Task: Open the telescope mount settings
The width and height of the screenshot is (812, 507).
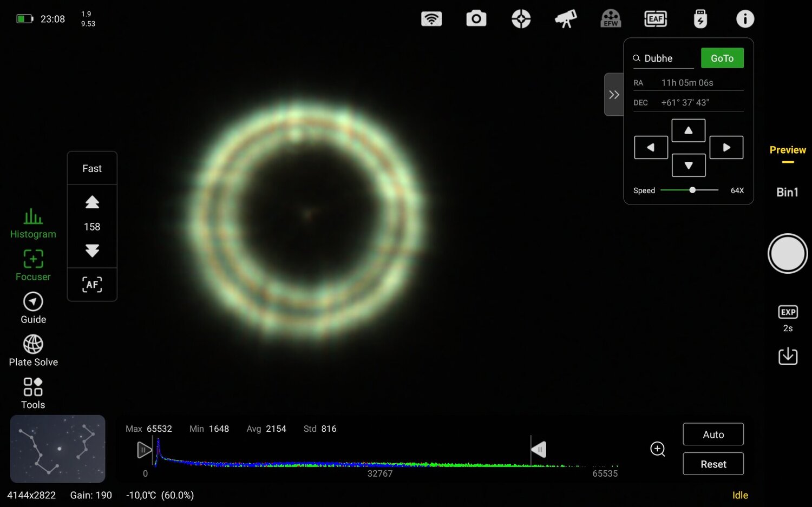Action: click(565, 18)
